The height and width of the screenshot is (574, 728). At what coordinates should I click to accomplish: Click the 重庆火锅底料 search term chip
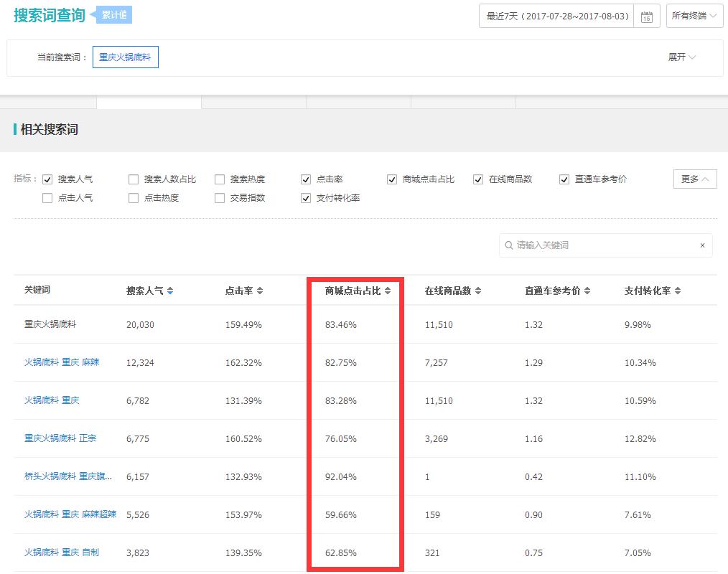pos(125,56)
